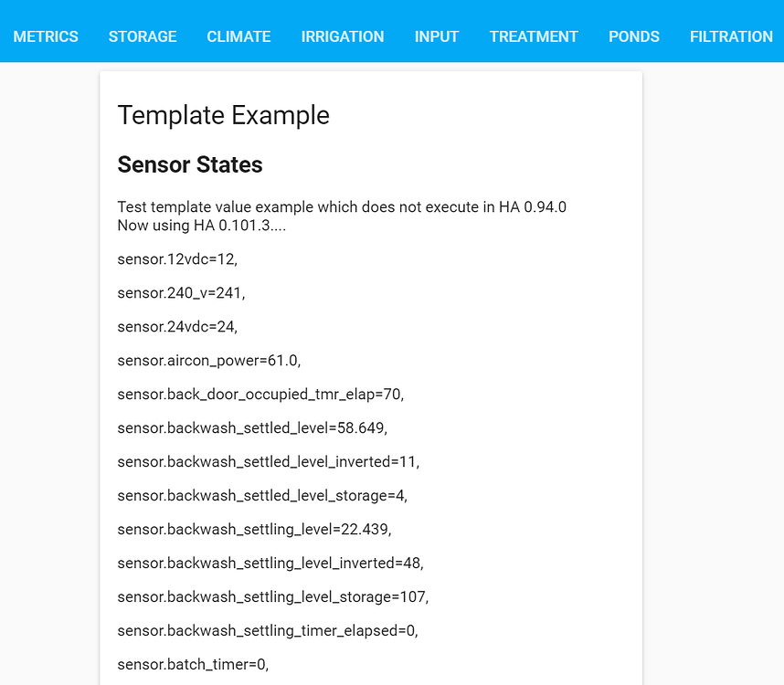Click the backwash_settling_level=22.439 line
The image size is (784, 685).
[x=255, y=529]
